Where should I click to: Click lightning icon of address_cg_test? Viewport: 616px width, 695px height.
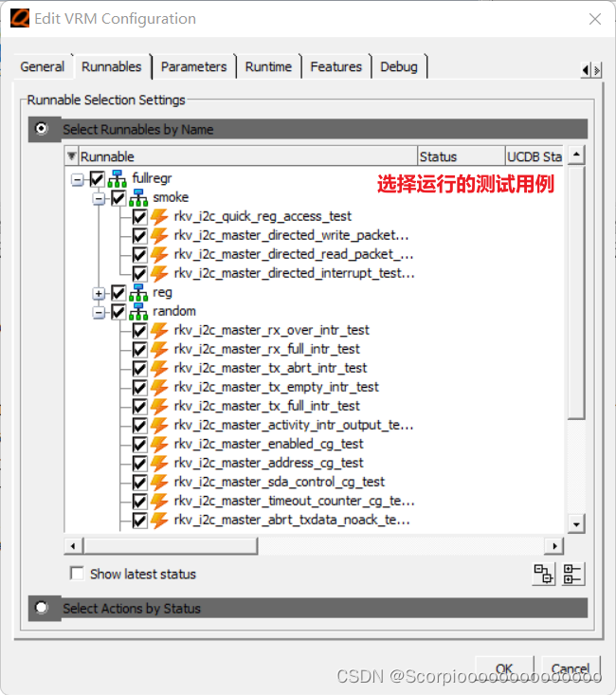tap(159, 464)
